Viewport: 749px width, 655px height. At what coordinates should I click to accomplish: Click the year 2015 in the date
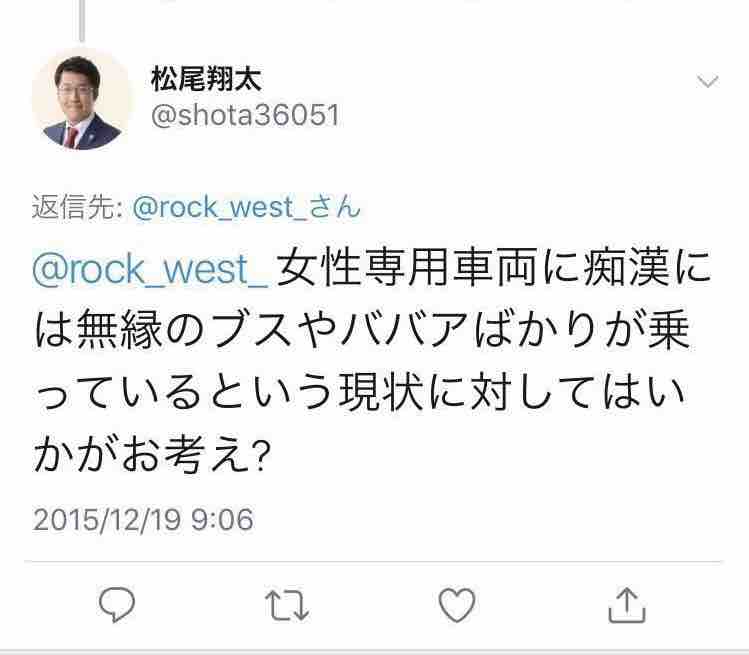(x=65, y=519)
